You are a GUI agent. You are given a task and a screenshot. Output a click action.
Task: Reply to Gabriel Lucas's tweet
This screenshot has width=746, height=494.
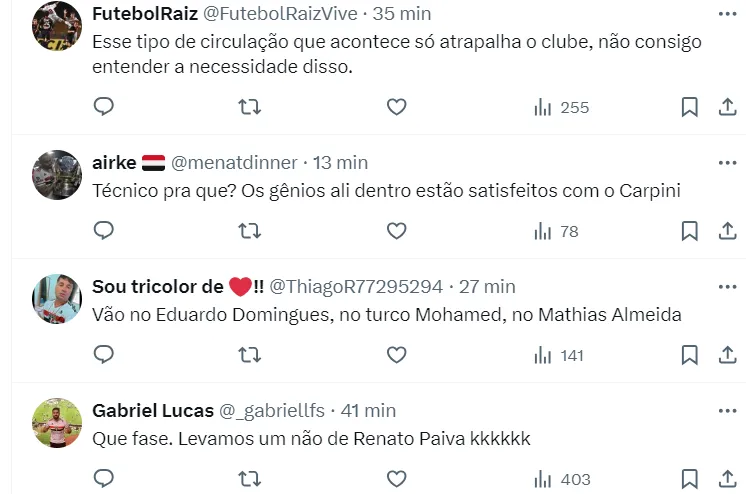pyautogui.click(x=104, y=478)
